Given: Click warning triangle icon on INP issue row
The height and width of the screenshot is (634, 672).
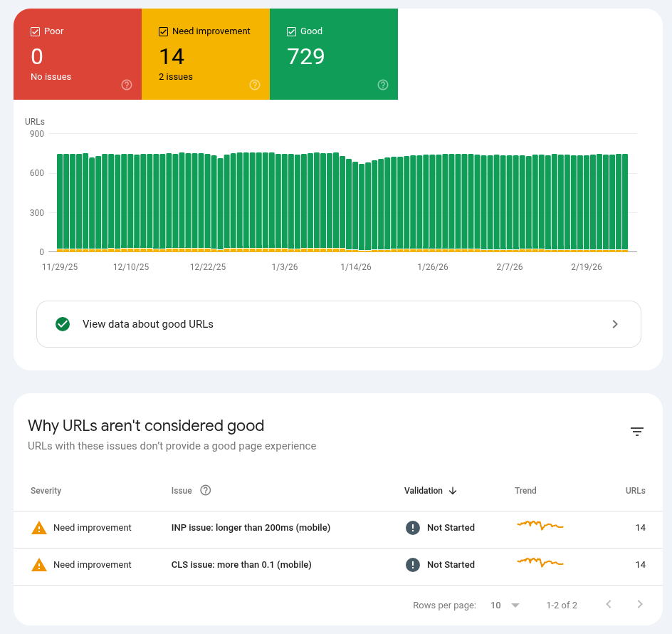Looking at the screenshot, I should pos(38,528).
